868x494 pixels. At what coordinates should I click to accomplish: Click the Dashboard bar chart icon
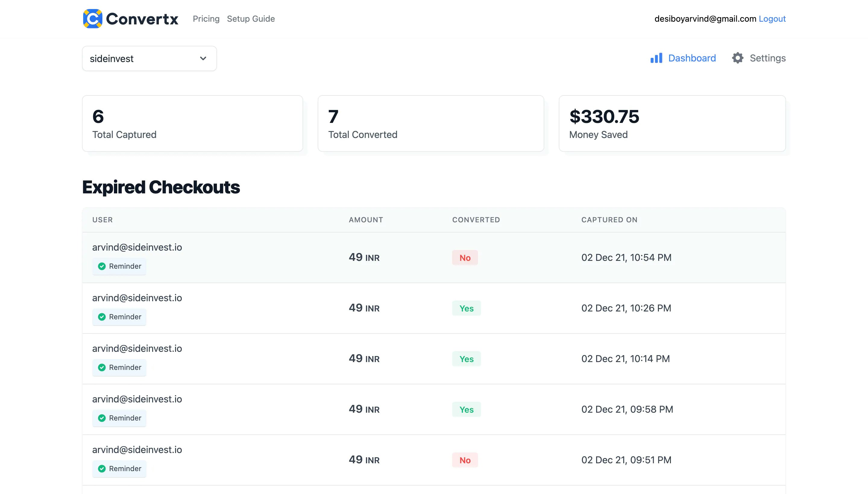click(656, 58)
